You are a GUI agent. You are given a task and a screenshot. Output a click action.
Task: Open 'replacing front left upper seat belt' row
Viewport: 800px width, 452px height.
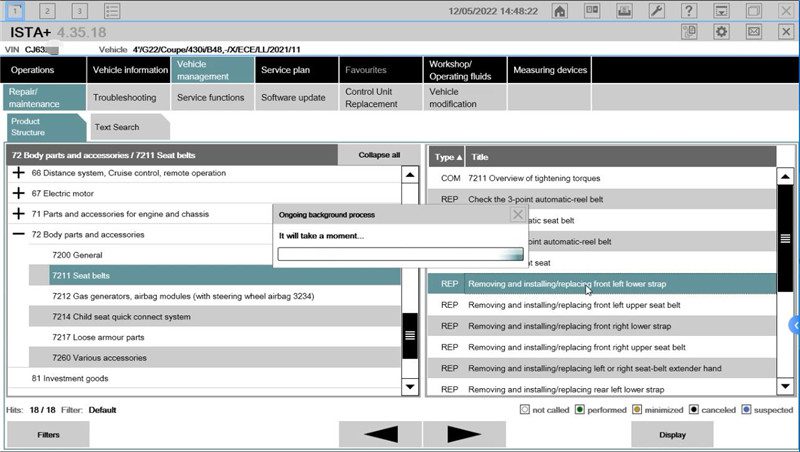coord(602,305)
